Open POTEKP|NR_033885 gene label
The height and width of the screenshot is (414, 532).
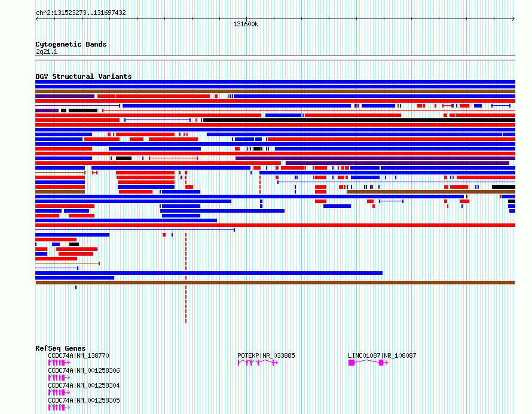tap(266, 355)
